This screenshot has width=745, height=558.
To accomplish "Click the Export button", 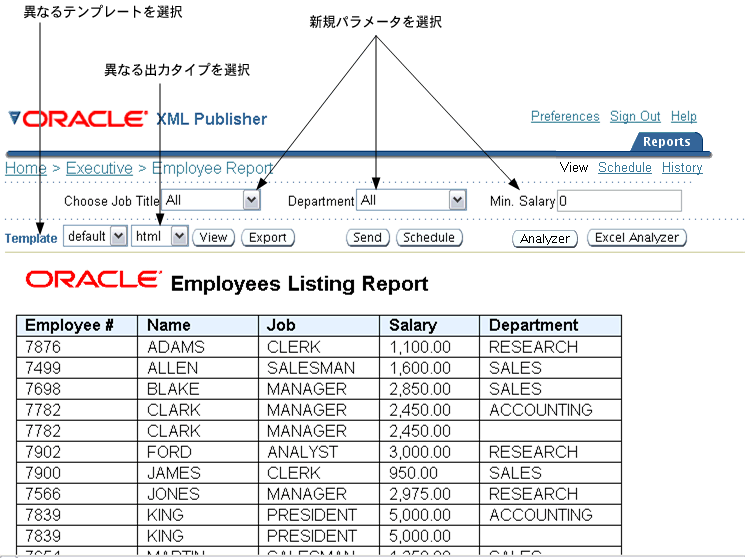I will (268, 237).
